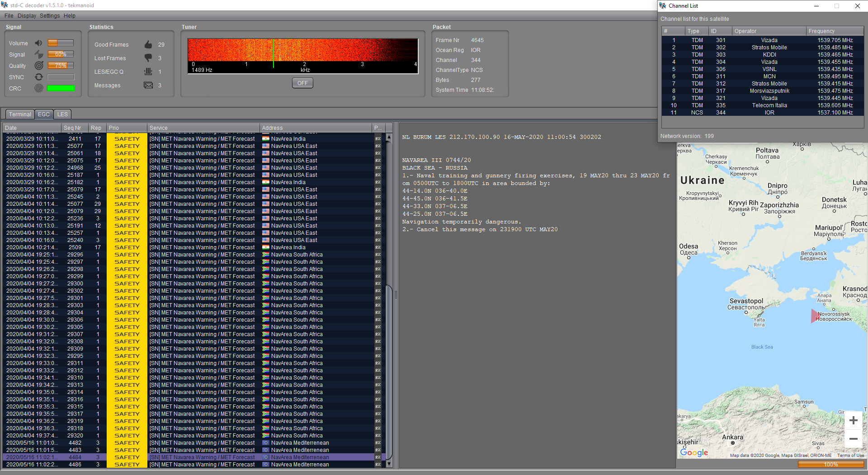Select channel 1 Vizada 1539.705 MHz row
This screenshot has height=475, width=868.
(x=763, y=40)
